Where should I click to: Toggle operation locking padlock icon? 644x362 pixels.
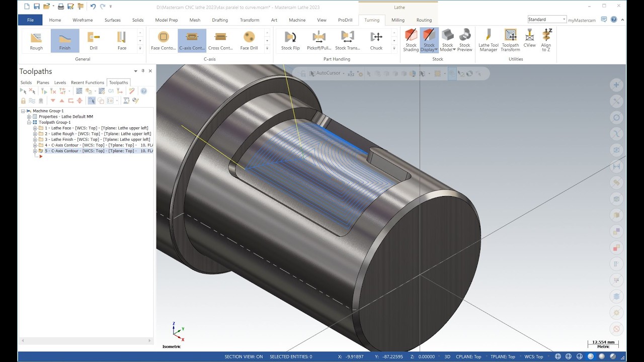(23, 101)
